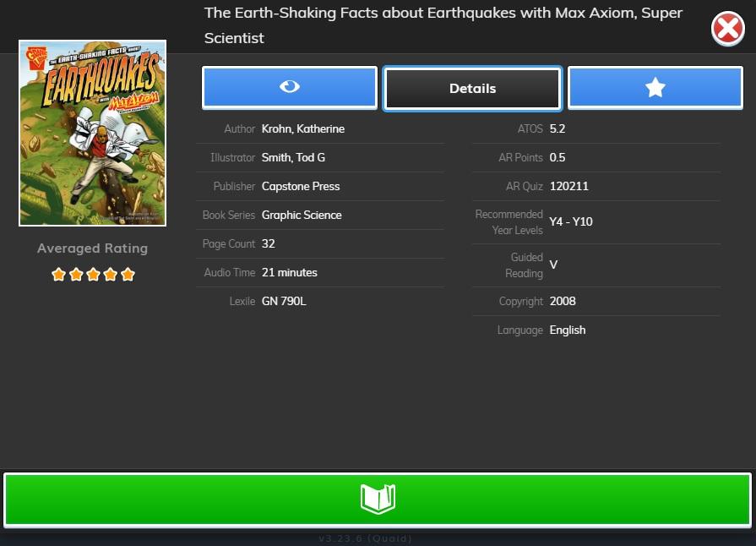Switch to the Details tab
756x546 pixels.
(472, 89)
